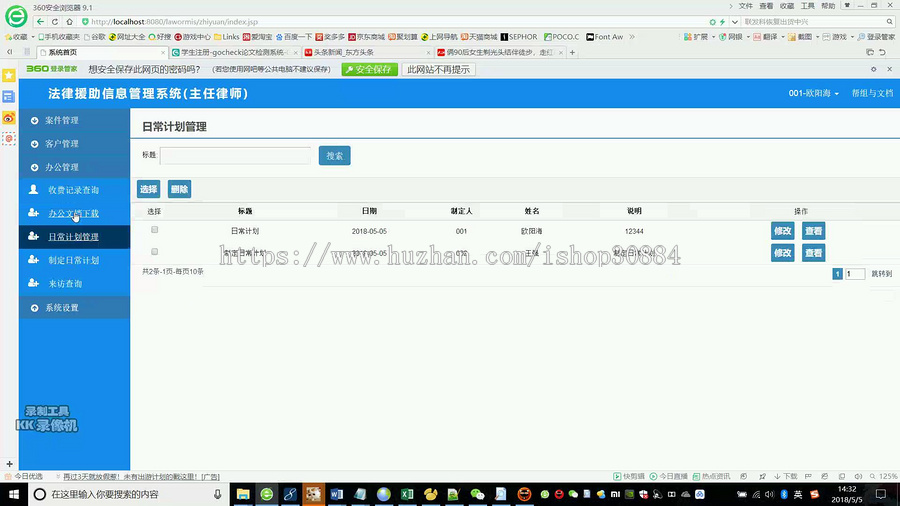
Task: Click 安全保存 to save the password
Action: coord(370,69)
